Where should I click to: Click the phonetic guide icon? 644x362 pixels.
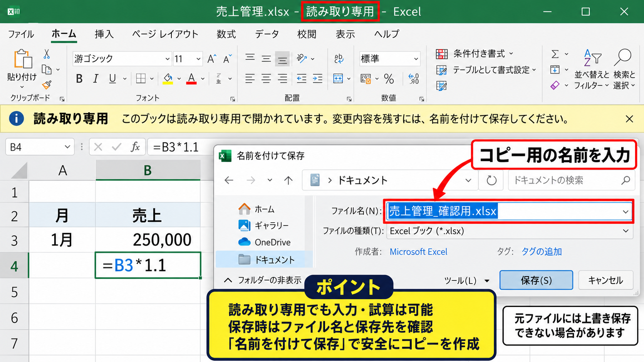pos(218,78)
